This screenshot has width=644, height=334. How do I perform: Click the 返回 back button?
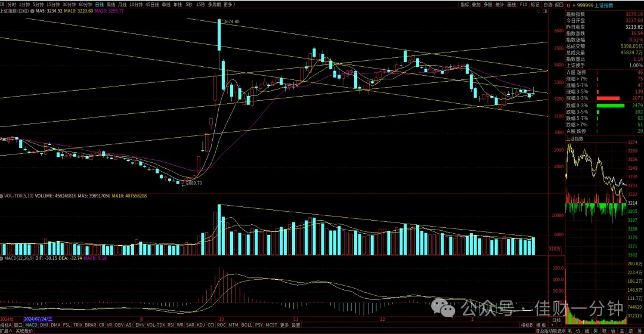tap(559, 5)
